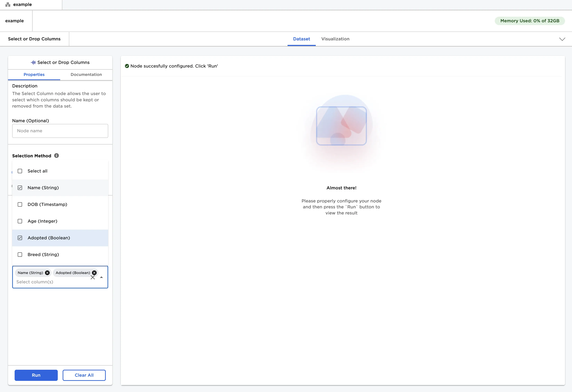The height and width of the screenshot is (392, 572).
Task: Click the workflow icon beside example tab
Action: coord(8,5)
